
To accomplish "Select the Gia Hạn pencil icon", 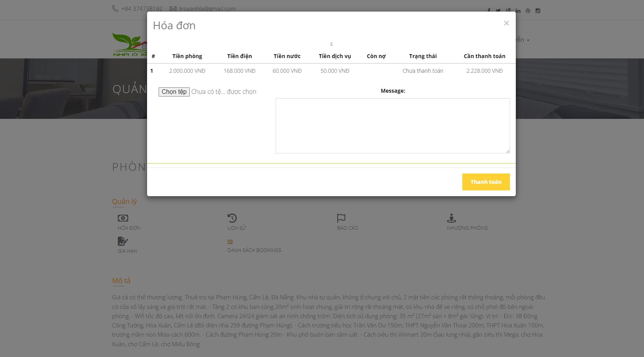I will pos(122,241).
